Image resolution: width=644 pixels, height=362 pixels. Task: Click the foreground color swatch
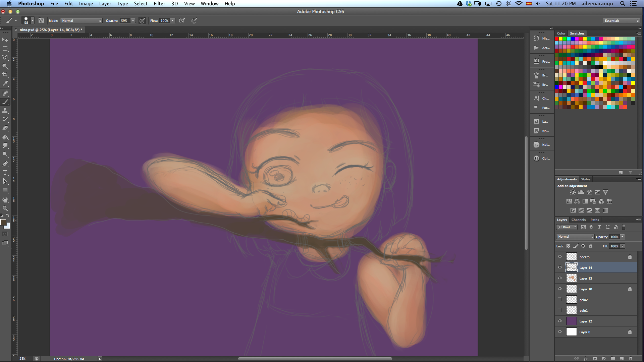[3, 223]
